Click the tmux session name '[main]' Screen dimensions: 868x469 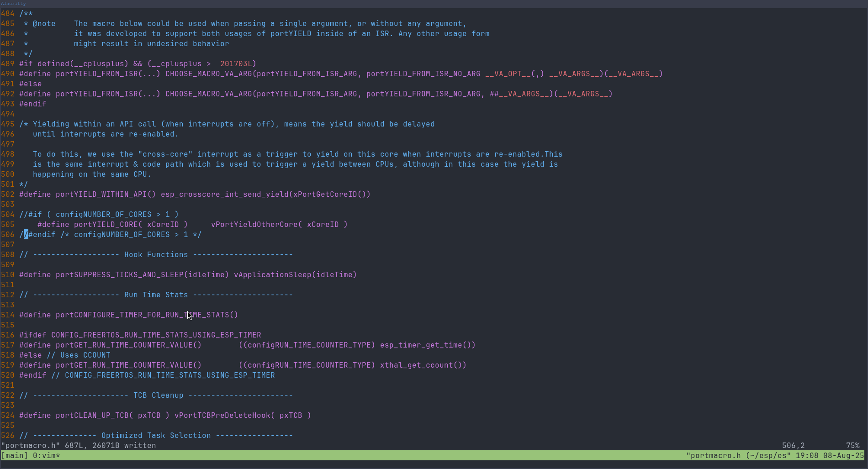point(15,455)
